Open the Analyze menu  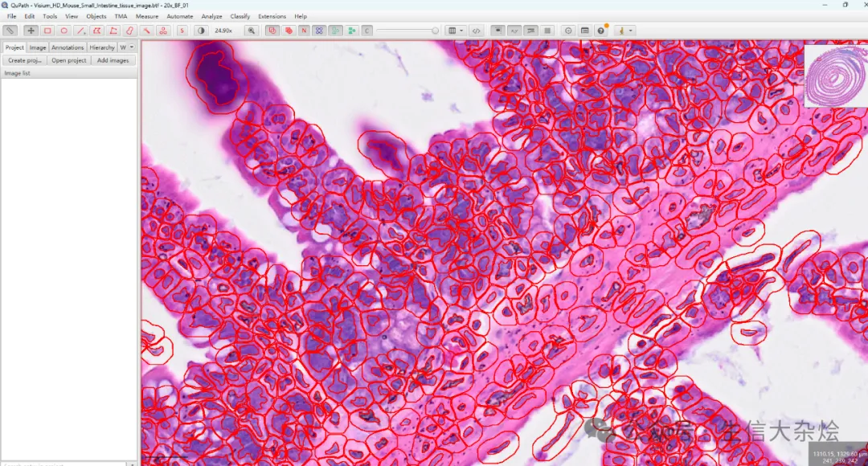coord(211,17)
